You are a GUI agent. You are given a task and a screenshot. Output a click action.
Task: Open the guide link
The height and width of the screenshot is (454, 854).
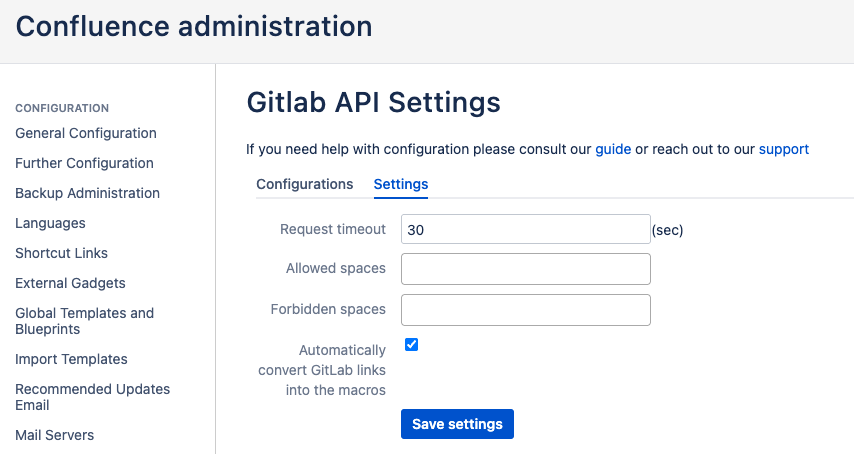coord(613,149)
